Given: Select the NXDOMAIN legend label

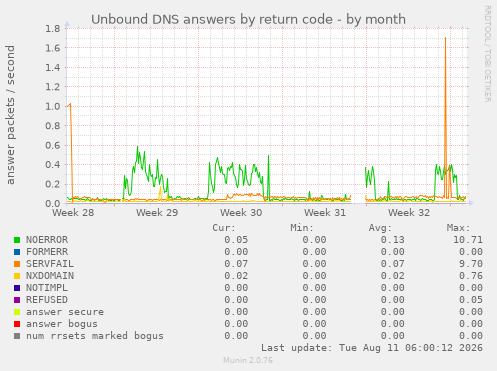Looking at the screenshot, I should 50,276.
